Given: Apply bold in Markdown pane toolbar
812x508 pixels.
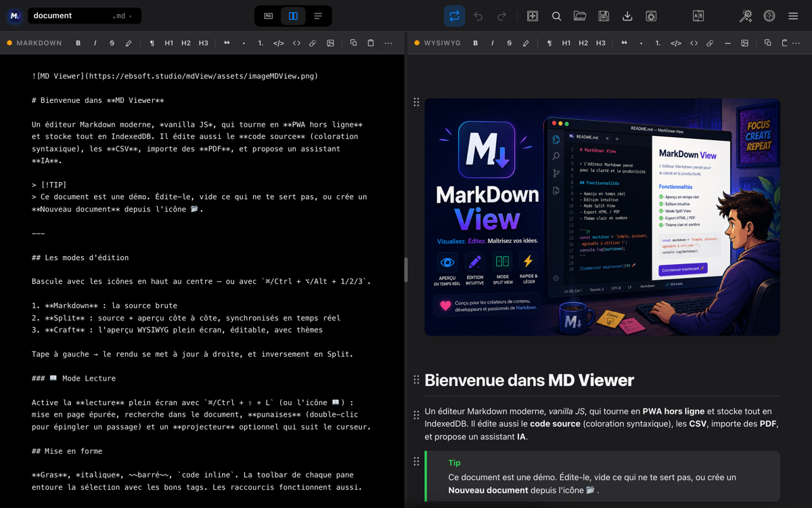Looking at the screenshot, I should [x=78, y=43].
